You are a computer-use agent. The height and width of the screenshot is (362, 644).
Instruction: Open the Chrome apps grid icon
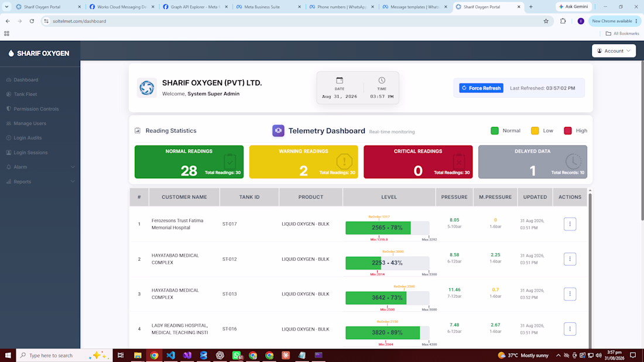6,34
